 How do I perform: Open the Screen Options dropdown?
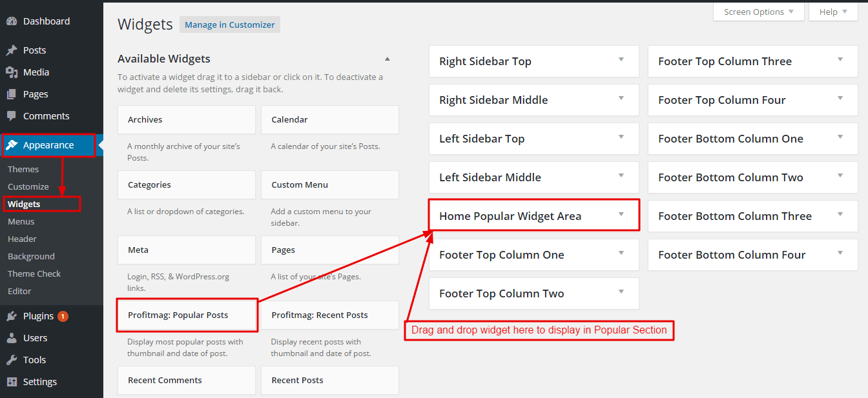click(759, 12)
